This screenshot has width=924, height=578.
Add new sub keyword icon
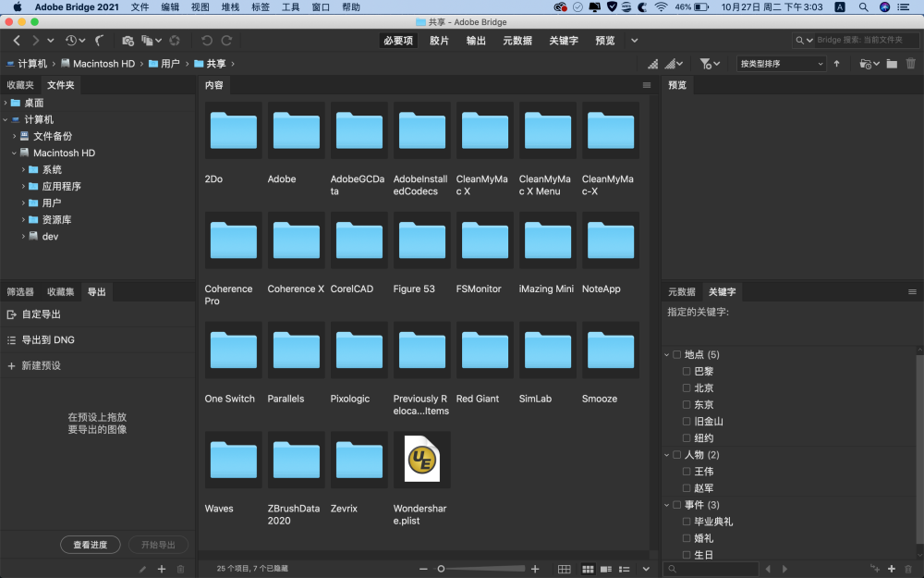pyautogui.click(x=874, y=569)
